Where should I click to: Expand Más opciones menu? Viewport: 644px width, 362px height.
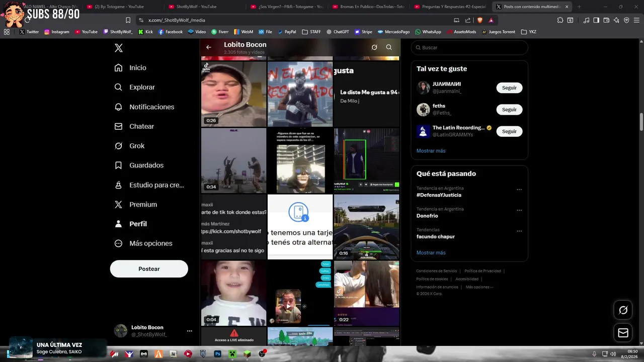(143, 243)
